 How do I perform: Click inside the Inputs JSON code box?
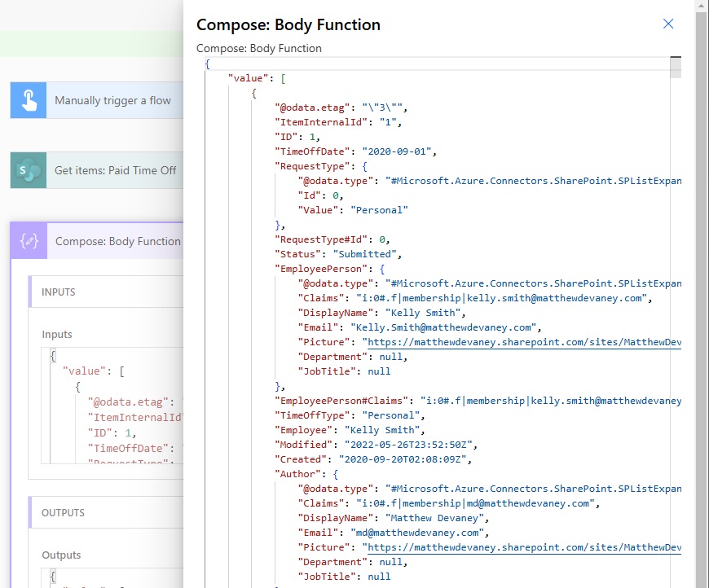(x=114, y=407)
